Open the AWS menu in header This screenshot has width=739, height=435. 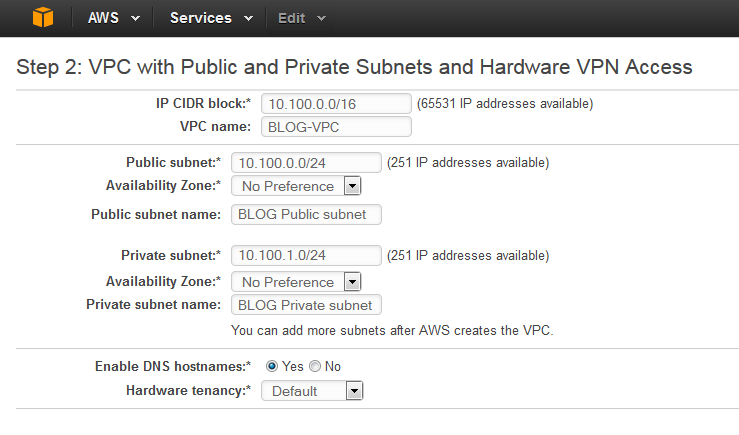coord(114,18)
